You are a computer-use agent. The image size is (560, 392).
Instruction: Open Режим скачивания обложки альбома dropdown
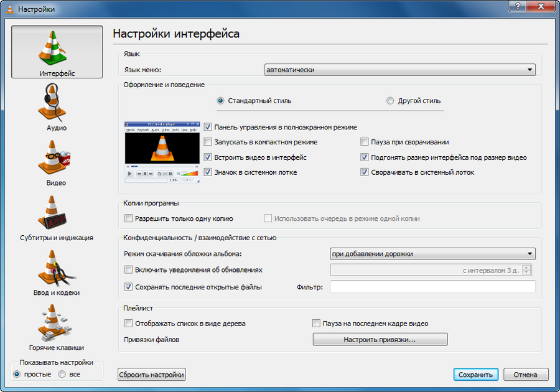pyautogui.click(x=432, y=253)
